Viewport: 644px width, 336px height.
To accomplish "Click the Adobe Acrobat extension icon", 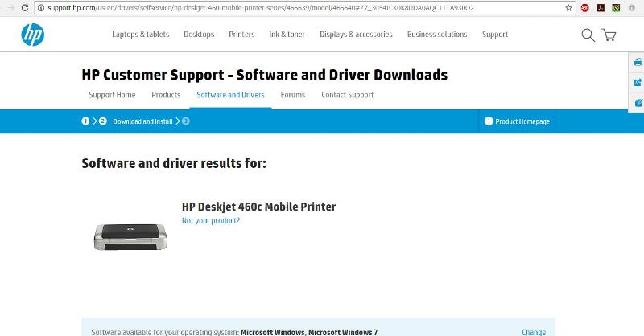I will coord(600,7).
